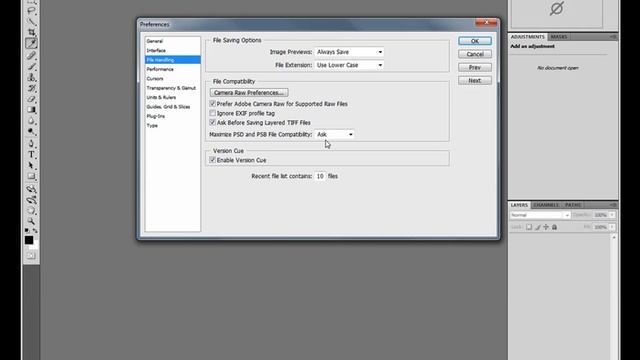The width and height of the screenshot is (640, 360).
Task: Open the layer Opacity slider arrow
Action: 612,215
